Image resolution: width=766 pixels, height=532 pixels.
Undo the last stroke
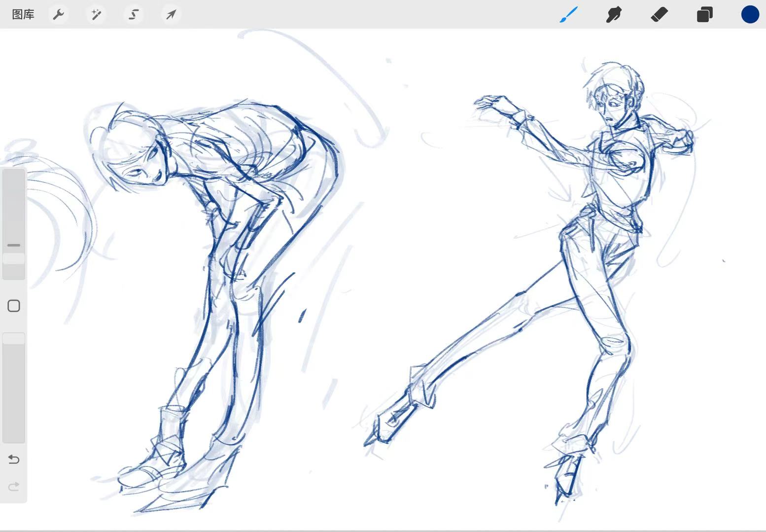point(14,460)
